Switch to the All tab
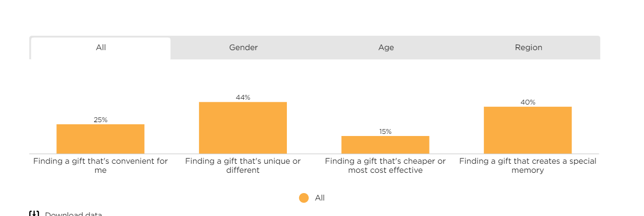 coord(101,48)
